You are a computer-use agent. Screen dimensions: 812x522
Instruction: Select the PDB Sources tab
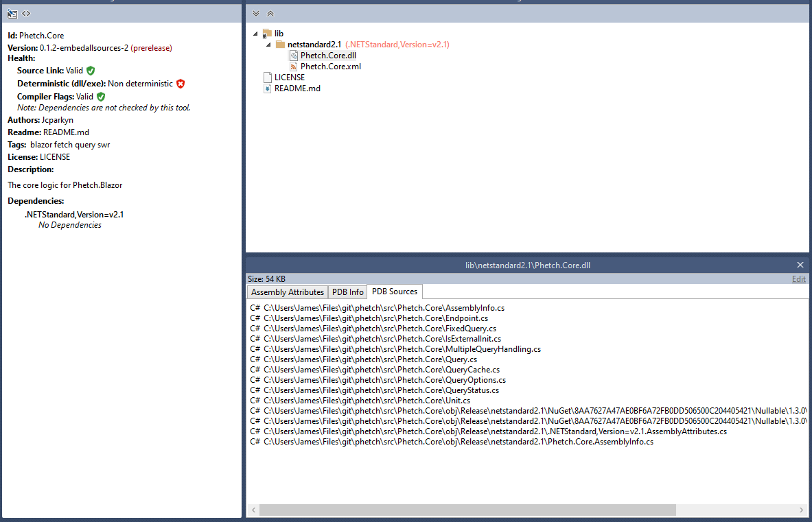395,292
